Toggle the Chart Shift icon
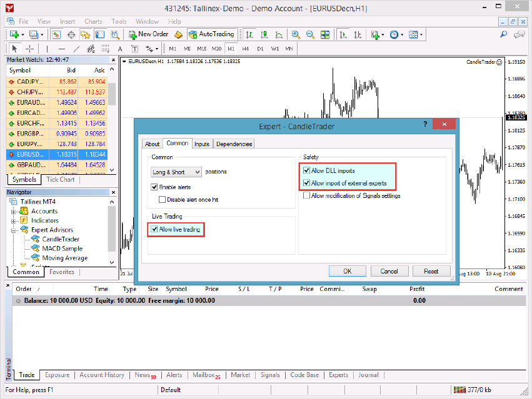 point(358,34)
